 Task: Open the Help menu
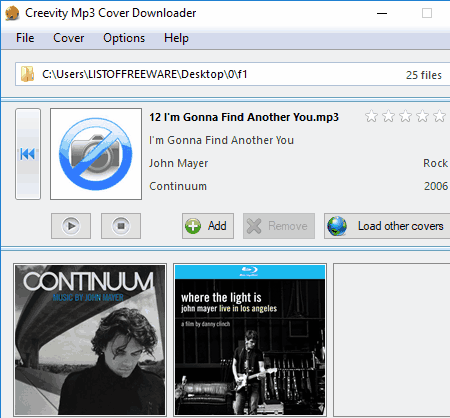[176, 38]
